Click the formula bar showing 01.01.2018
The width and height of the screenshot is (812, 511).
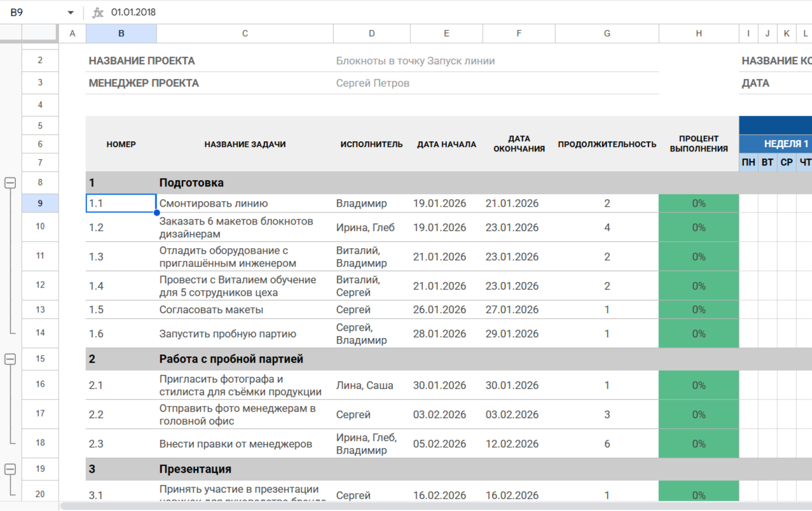point(382,13)
